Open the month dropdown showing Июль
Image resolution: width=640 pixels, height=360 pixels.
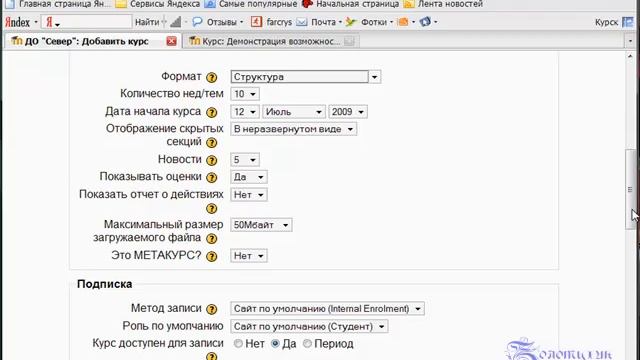[294, 112]
